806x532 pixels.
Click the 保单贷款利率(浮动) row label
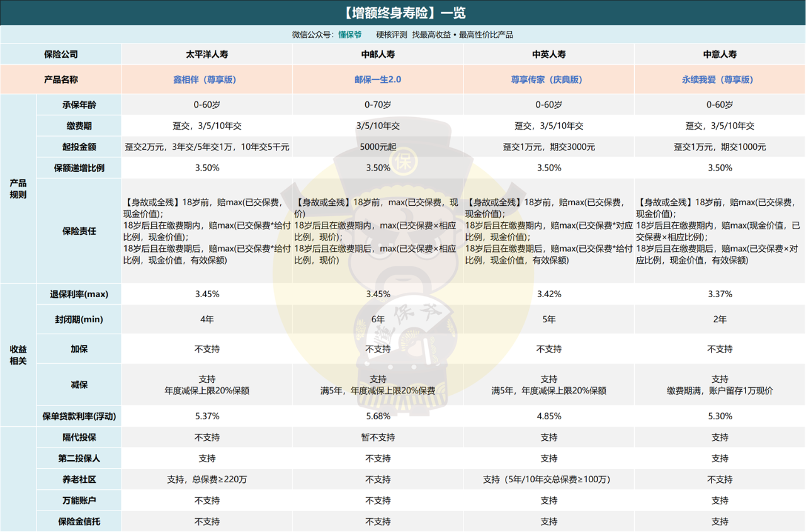[79, 416]
